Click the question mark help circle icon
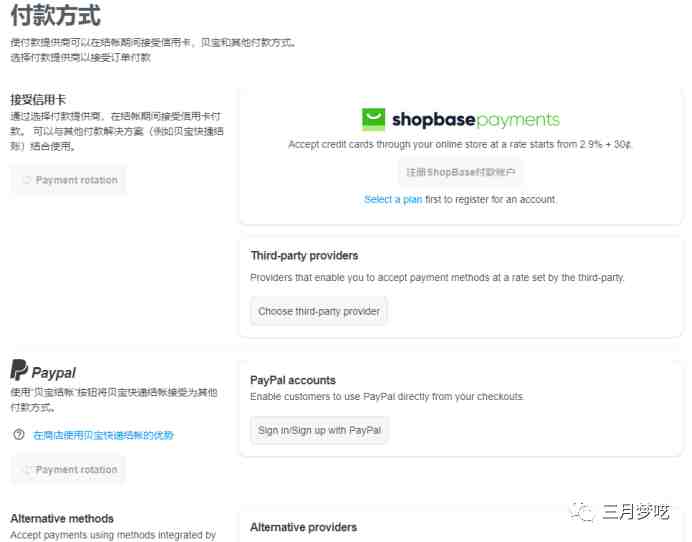 pos(19,435)
